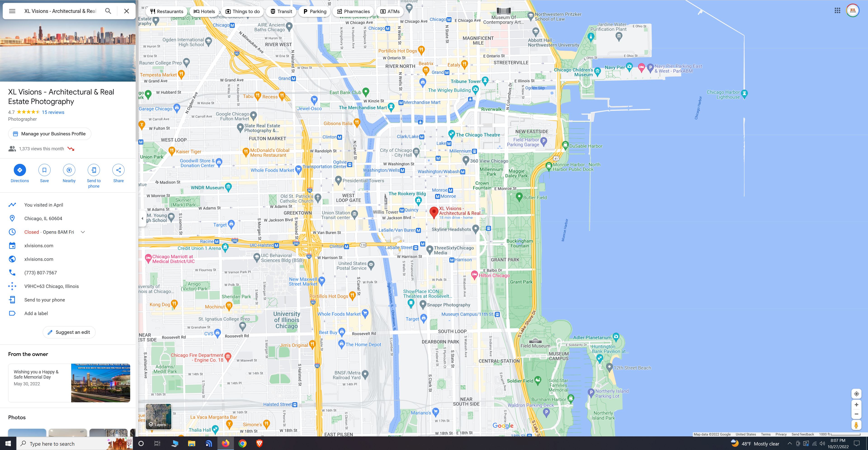Click Manage your Business Profile button
Image resolution: width=868 pixels, height=450 pixels.
[x=50, y=134]
